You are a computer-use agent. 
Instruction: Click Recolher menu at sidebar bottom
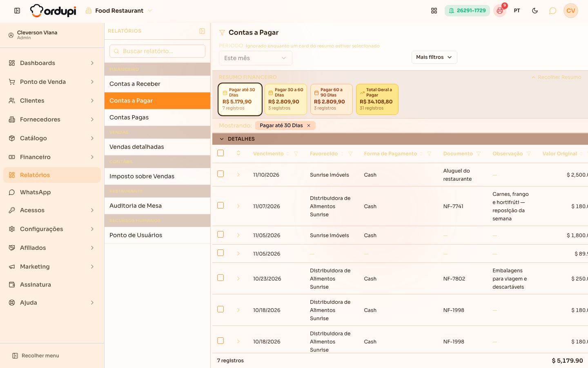(x=36, y=356)
